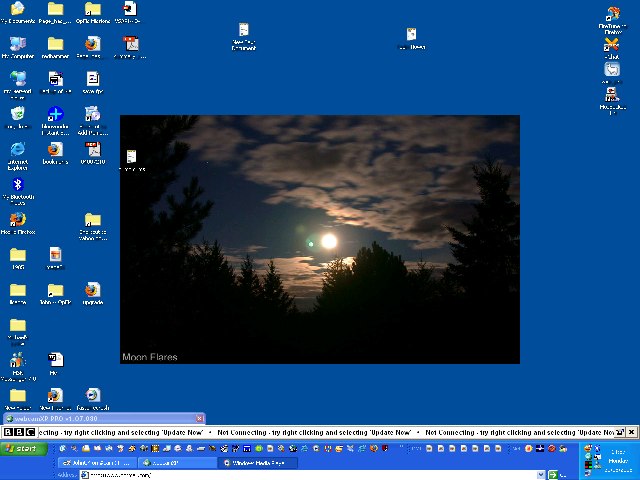Screen dimensions: 640x480
Task: Switch to the webcamXP taskbar button
Action: click(x=178, y=463)
